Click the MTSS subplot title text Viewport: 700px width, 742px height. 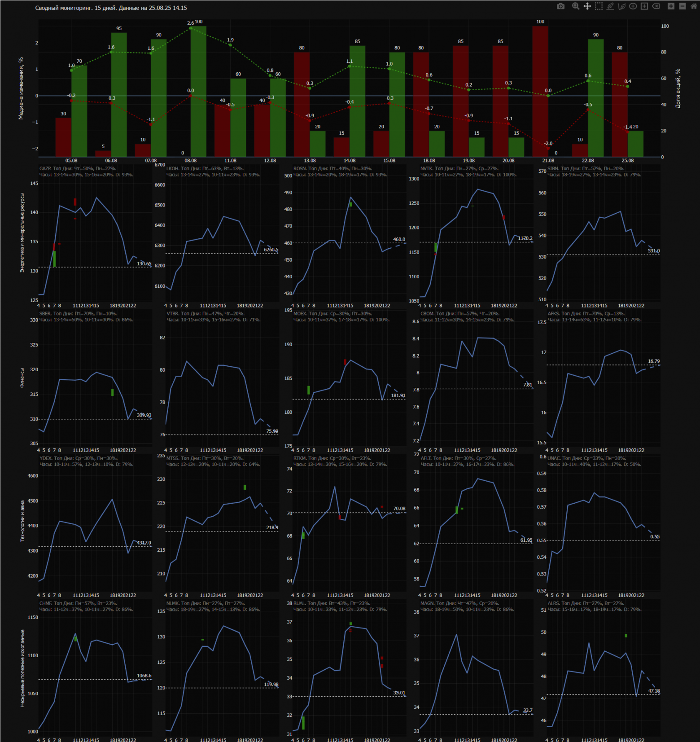click(213, 461)
